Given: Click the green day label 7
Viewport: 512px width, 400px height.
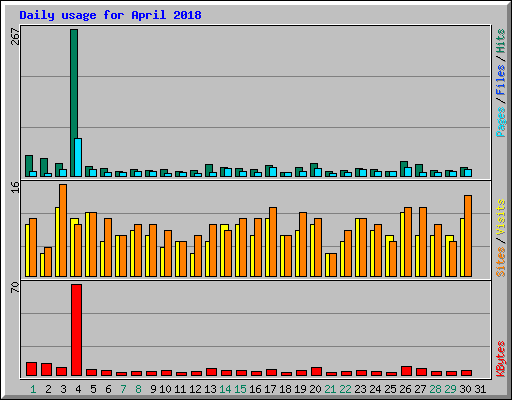Looking at the screenshot, I should click(123, 389).
